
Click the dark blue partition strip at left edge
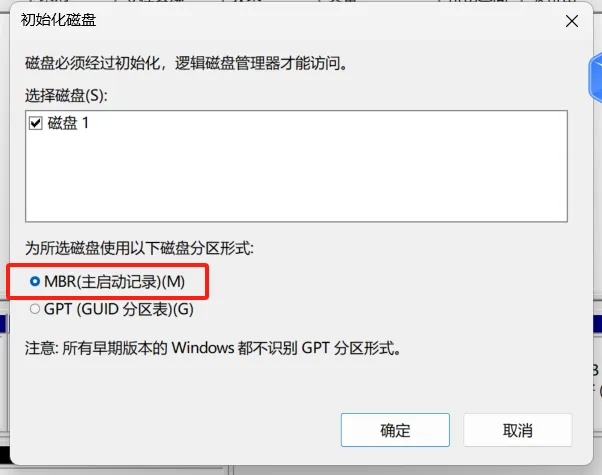coord(4,323)
